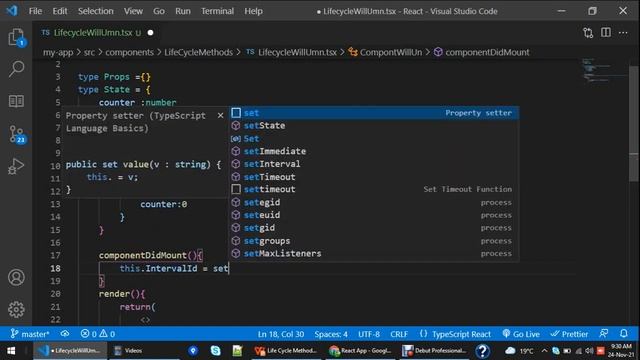Select seteuid suggestion
640x360 pixels.
(x=374, y=215)
